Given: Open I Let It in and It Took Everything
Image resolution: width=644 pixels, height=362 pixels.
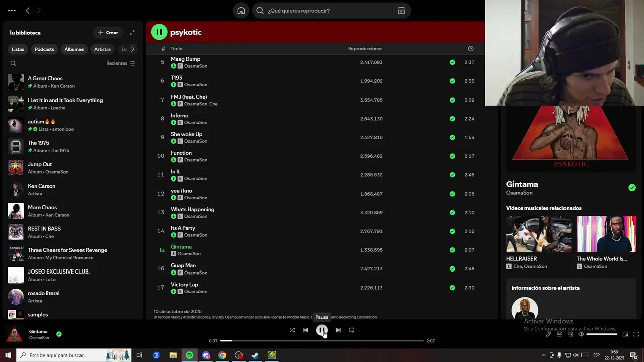Looking at the screenshot, I should 73,104.
